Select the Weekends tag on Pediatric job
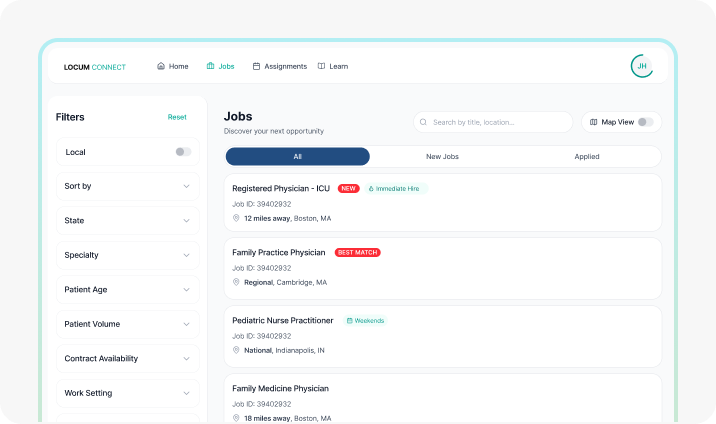 (x=365, y=321)
